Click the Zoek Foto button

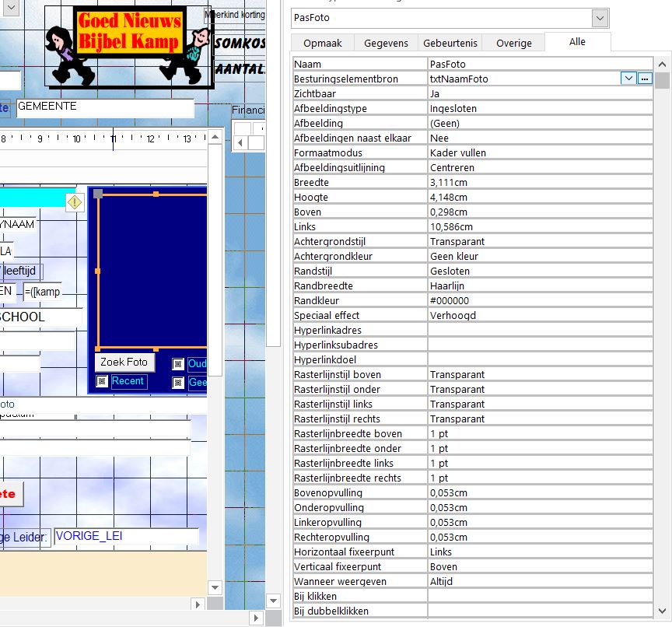pos(124,363)
